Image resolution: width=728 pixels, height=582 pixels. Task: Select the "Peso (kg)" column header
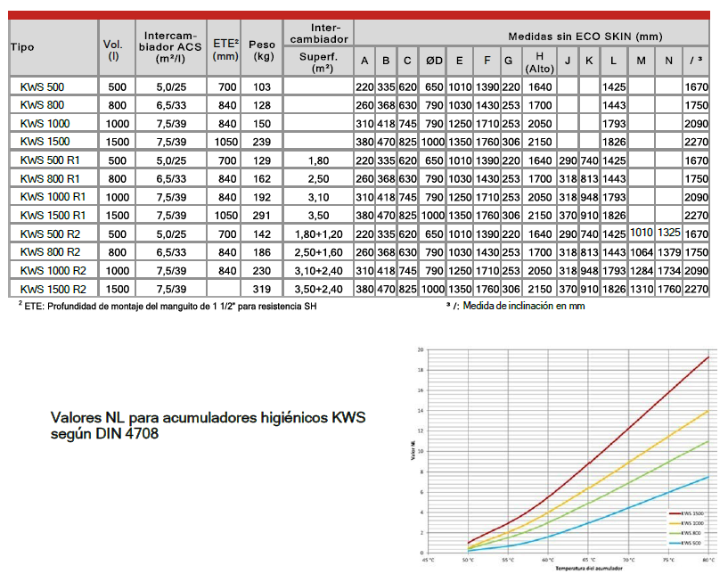[262, 49]
